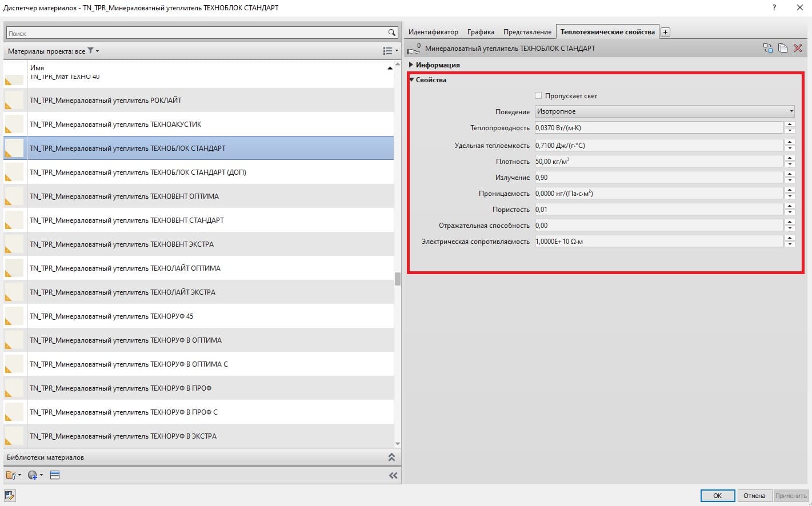Open the Идентификатор tab
The height and width of the screenshot is (506, 812).
point(433,32)
